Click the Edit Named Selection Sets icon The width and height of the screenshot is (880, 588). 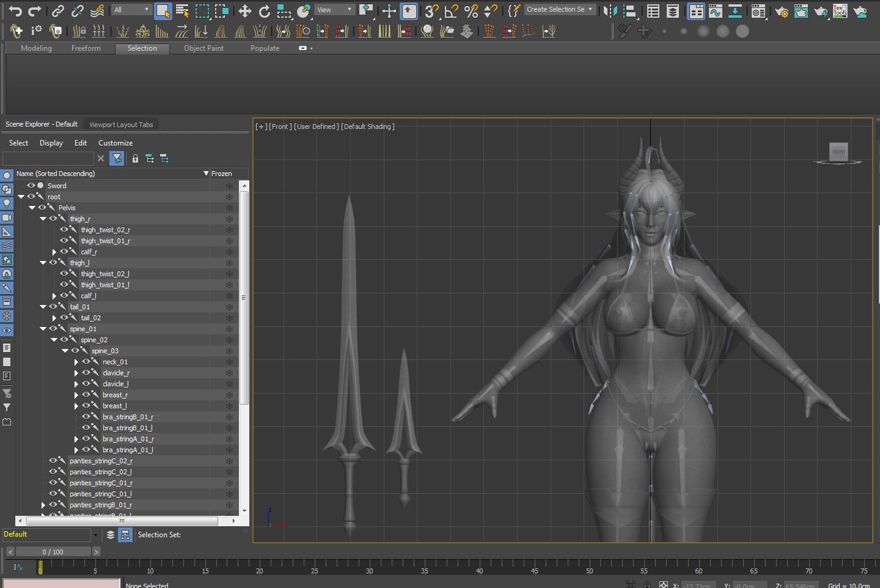pos(514,10)
